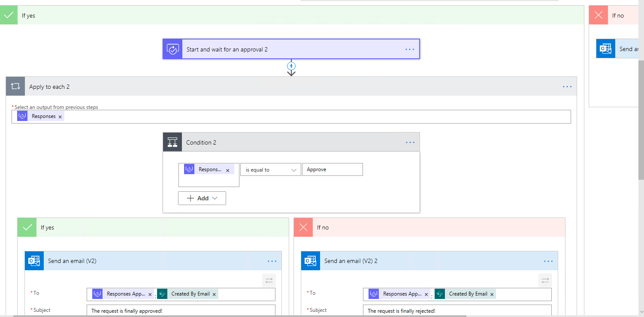Remove the Respons... token from Condition 2
Viewport: 644px width, 317px height.
point(227,170)
